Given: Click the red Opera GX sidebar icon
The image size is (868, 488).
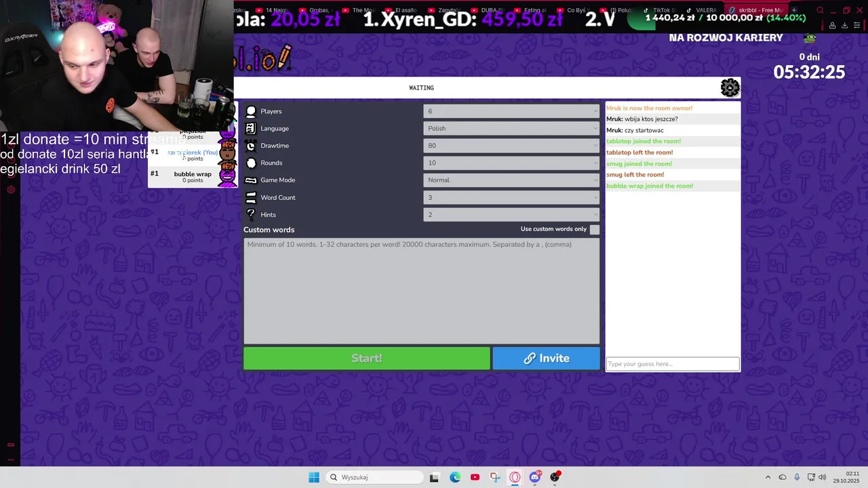Looking at the screenshot, I should click(11, 189).
